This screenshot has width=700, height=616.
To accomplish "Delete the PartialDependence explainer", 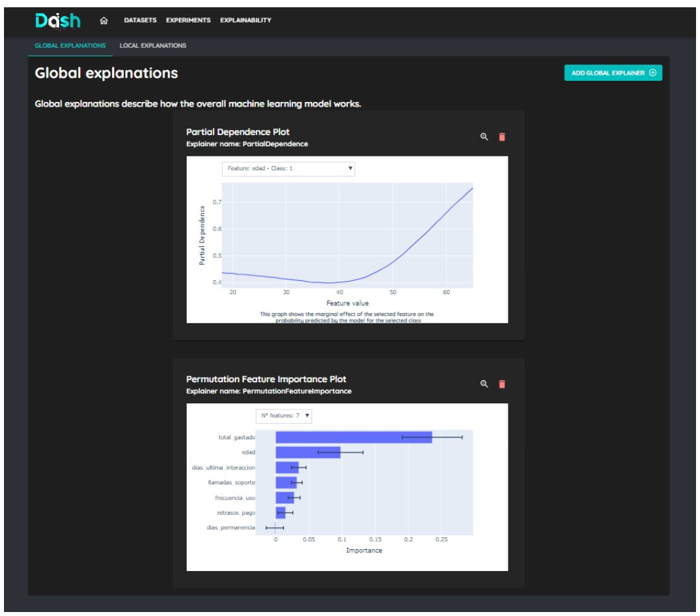I will (x=502, y=136).
